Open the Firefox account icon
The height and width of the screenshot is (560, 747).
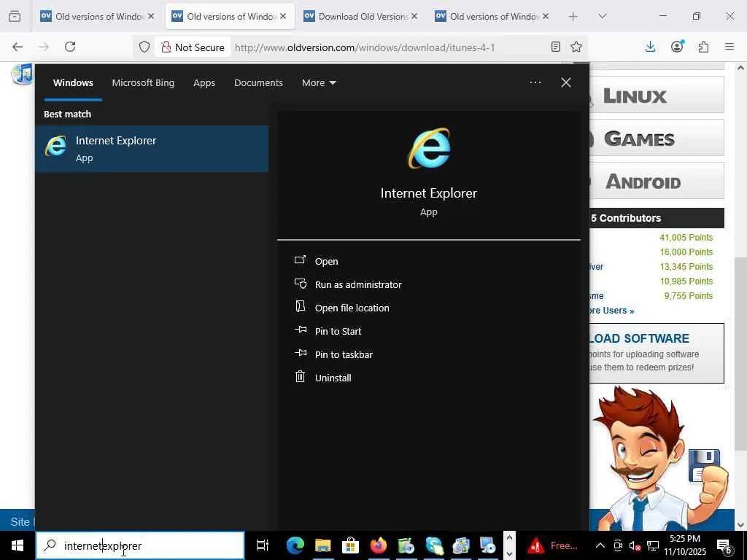tap(677, 47)
